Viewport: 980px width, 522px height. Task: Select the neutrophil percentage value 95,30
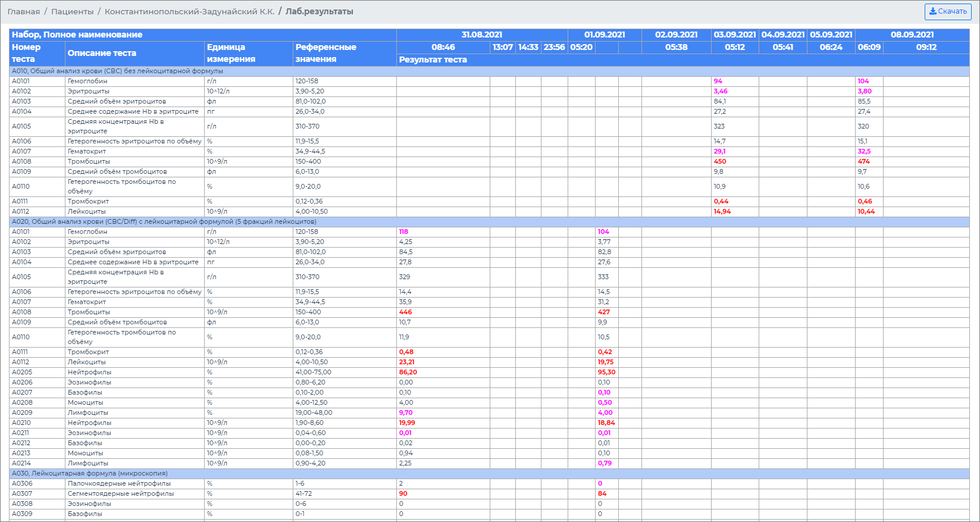point(606,372)
